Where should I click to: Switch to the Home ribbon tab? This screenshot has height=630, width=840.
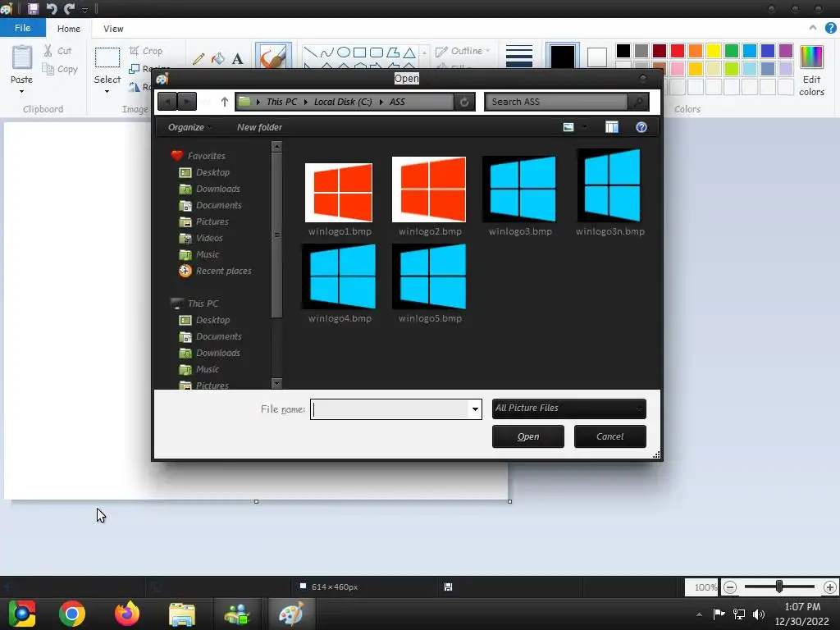pos(69,29)
